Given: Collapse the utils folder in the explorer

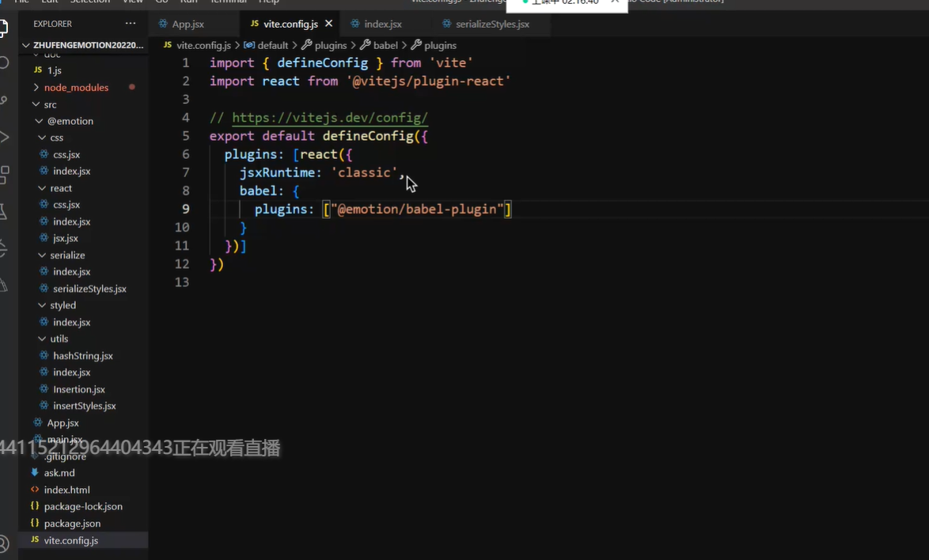Looking at the screenshot, I should (x=59, y=339).
